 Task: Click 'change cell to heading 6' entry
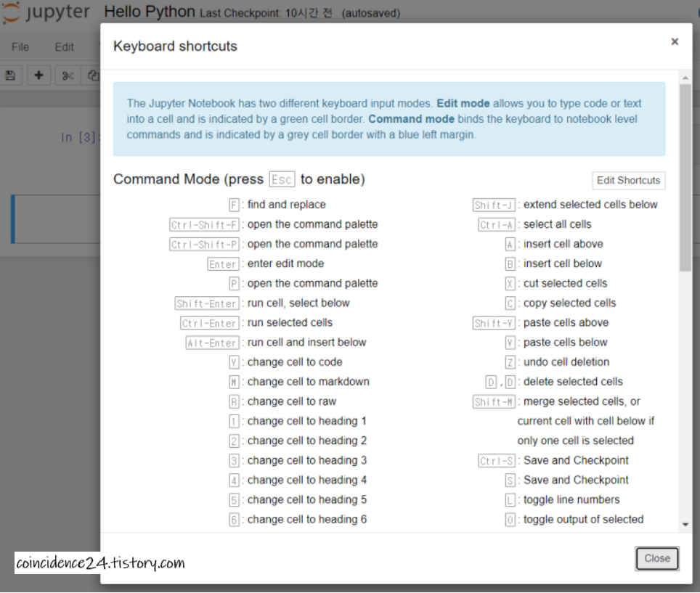point(307,520)
